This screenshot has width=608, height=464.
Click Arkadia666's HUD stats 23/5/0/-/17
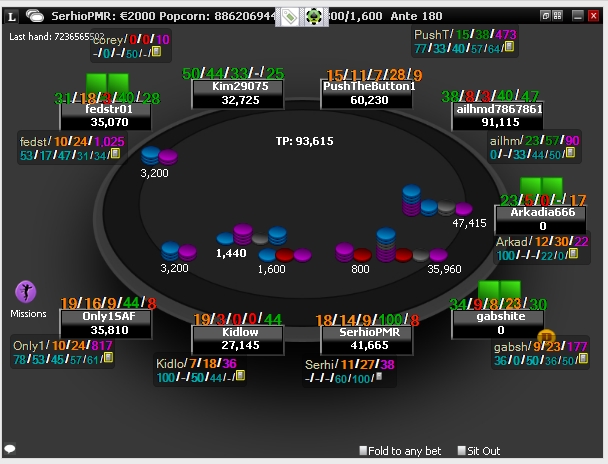[x=543, y=200]
